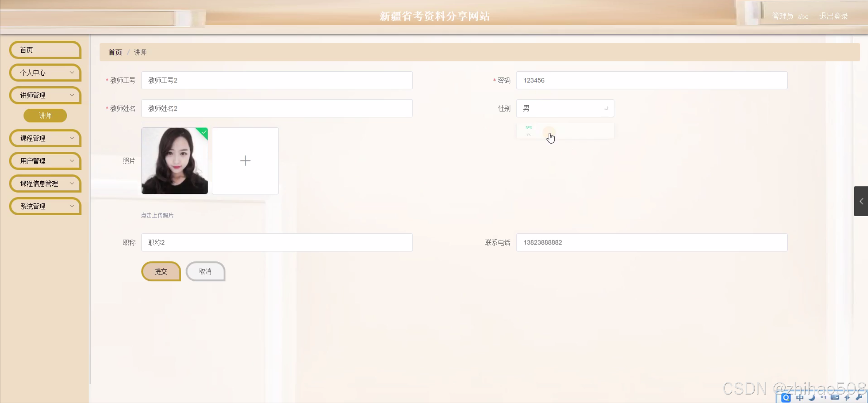Click the side panel collapse arrow

tap(861, 201)
